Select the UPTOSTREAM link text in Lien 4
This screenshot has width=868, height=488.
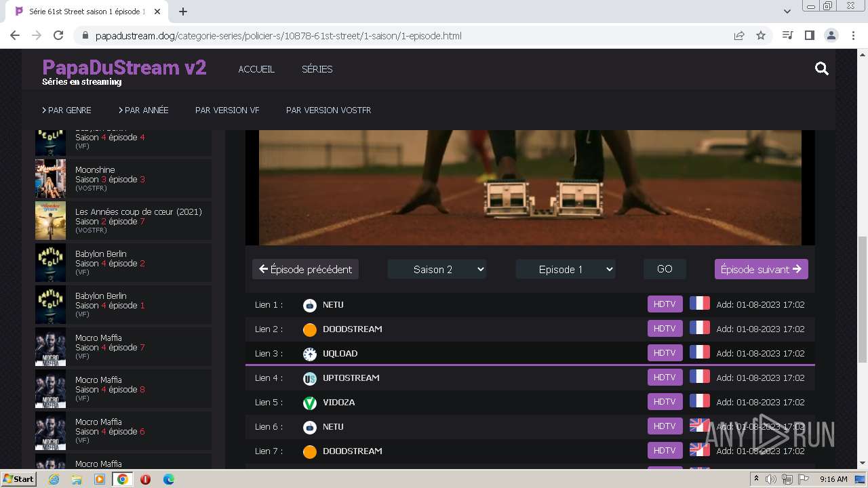click(x=351, y=378)
